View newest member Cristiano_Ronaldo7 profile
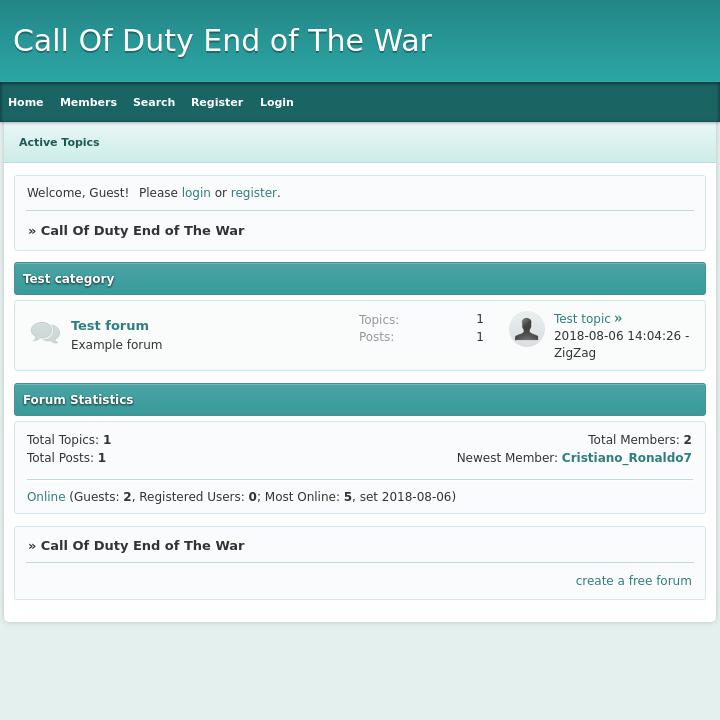 (626, 458)
